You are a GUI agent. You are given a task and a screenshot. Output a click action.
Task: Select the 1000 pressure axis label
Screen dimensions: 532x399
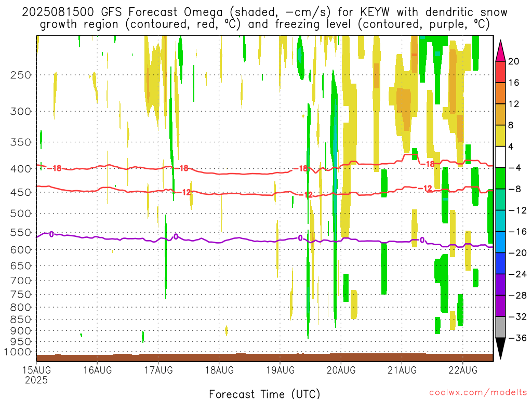18,352
